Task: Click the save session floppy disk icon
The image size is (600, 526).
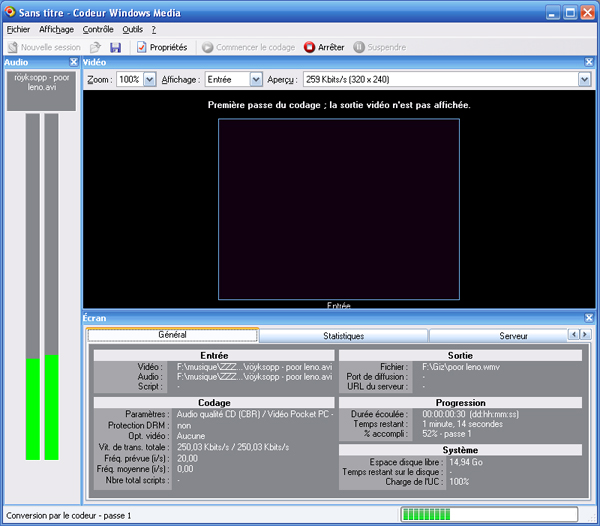Action: point(115,47)
